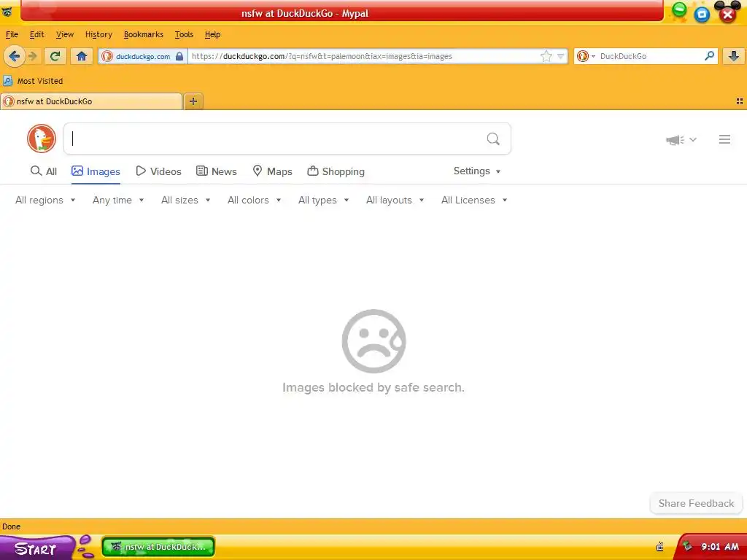Viewport: 747px width, 560px height.
Task: Click the DuckDuckGo search submit magnifier
Action: click(x=493, y=139)
